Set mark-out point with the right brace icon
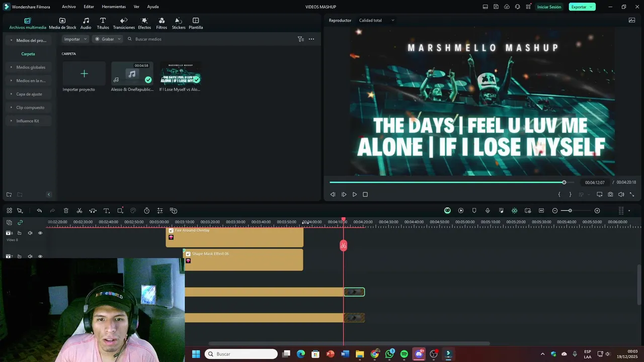Image resolution: width=644 pixels, height=362 pixels. click(x=570, y=195)
